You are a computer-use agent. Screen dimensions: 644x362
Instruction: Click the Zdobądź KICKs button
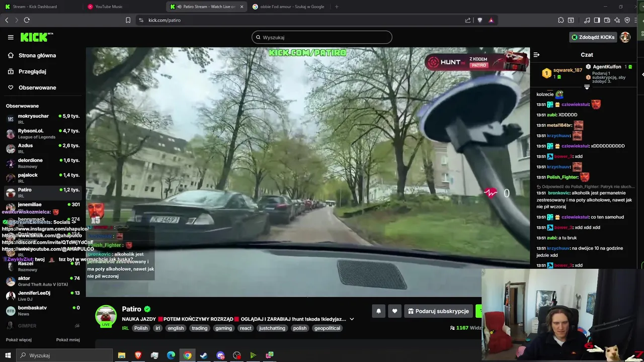coord(593,37)
